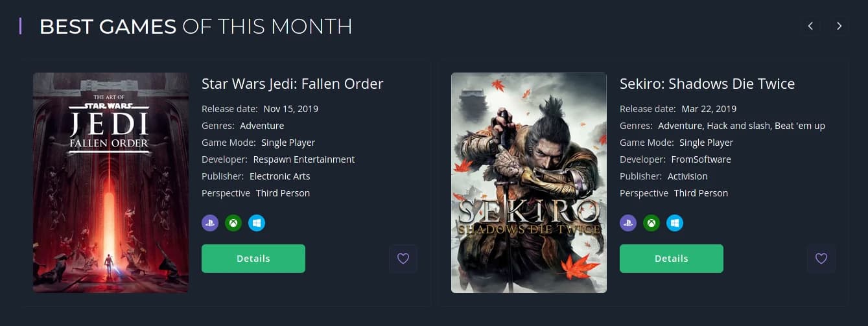Select publisher Activision
Screen dimensions: 868x326
(x=688, y=176)
